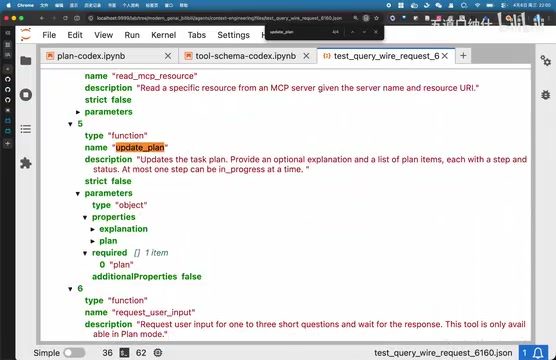Open the Property Inspector gears icon
This screenshot has height=360, width=556.
pyautogui.click(x=545, y=61)
